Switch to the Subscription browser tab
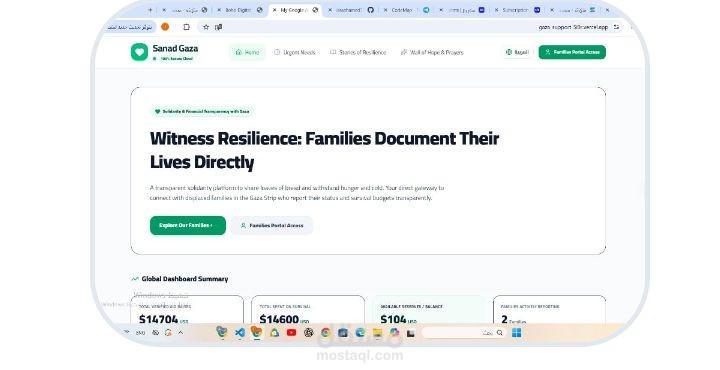Viewport: 720px width, 370px height. [519, 10]
